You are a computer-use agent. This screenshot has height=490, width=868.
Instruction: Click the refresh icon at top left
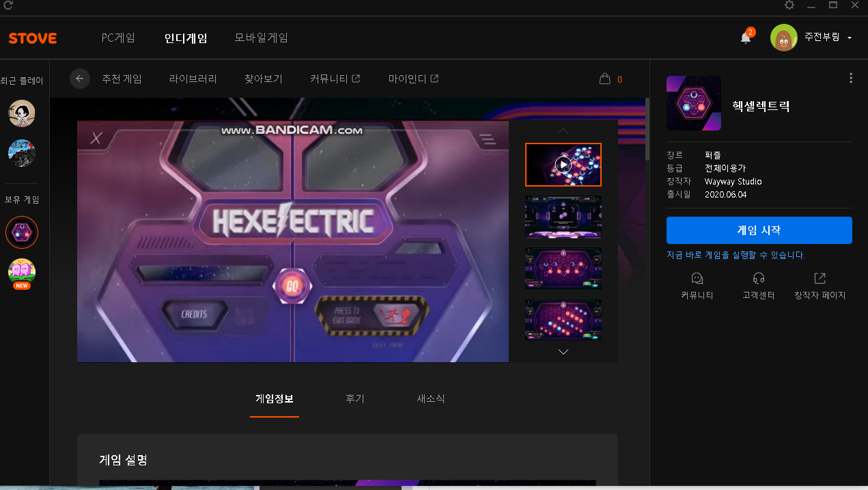[8, 5]
